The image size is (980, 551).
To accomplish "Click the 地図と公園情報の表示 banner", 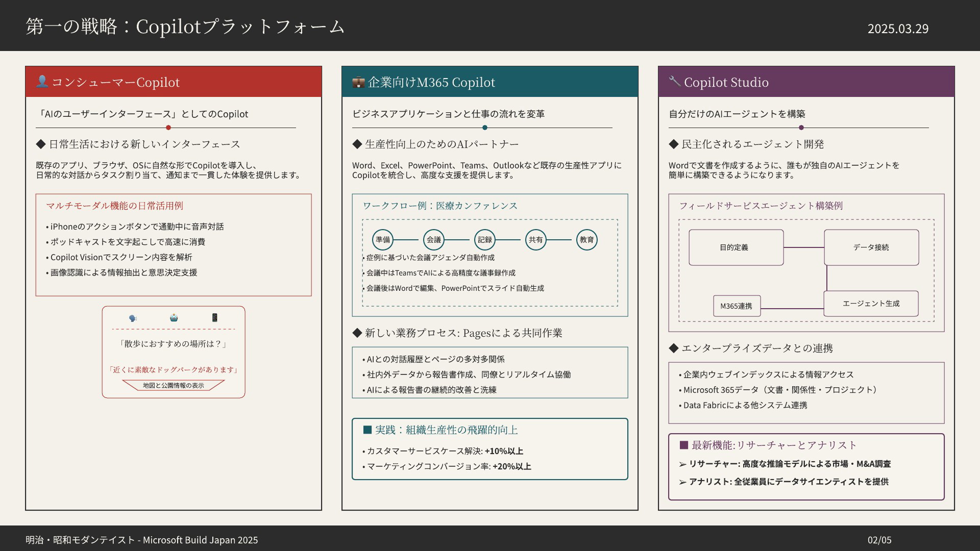I will click(174, 385).
